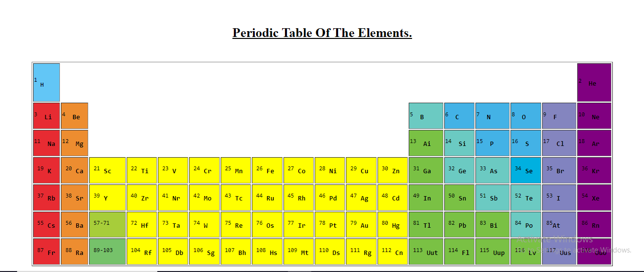Screen dimensions: 644x272
Task: Click the Carbon (C) element cell
Action: [459, 116]
